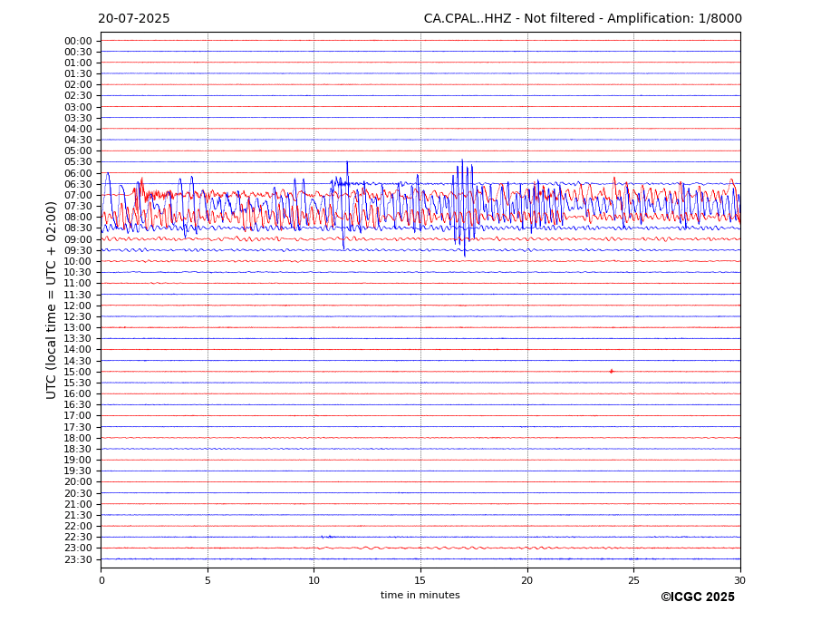840x631 pixels.
Task: Select the 13:30 time row label
Action: coord(78,339)
